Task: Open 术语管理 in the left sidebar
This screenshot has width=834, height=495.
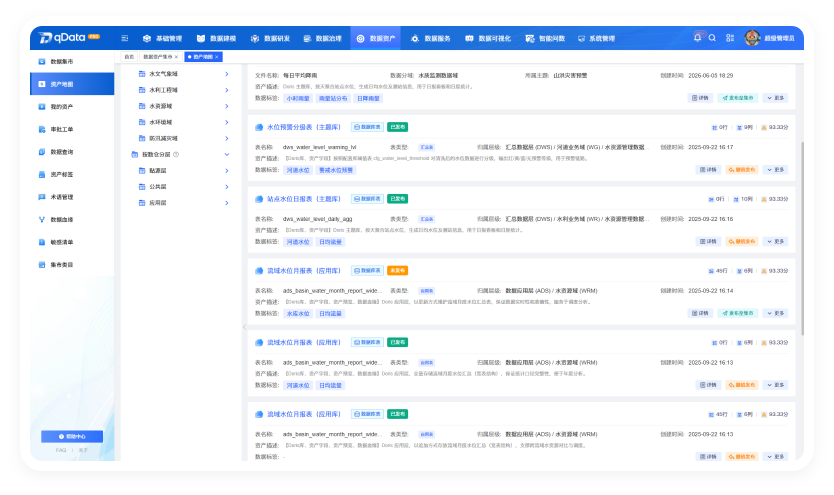Action: click(x=72, y=197)
